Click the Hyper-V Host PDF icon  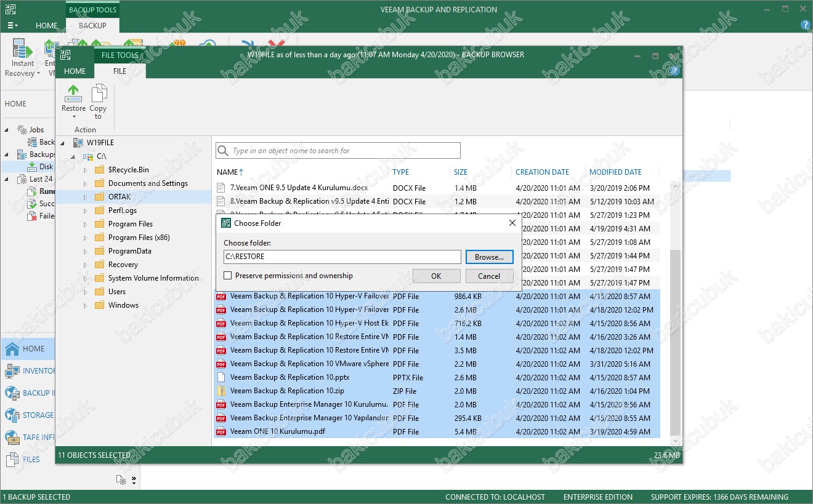(x=222, y=323)
